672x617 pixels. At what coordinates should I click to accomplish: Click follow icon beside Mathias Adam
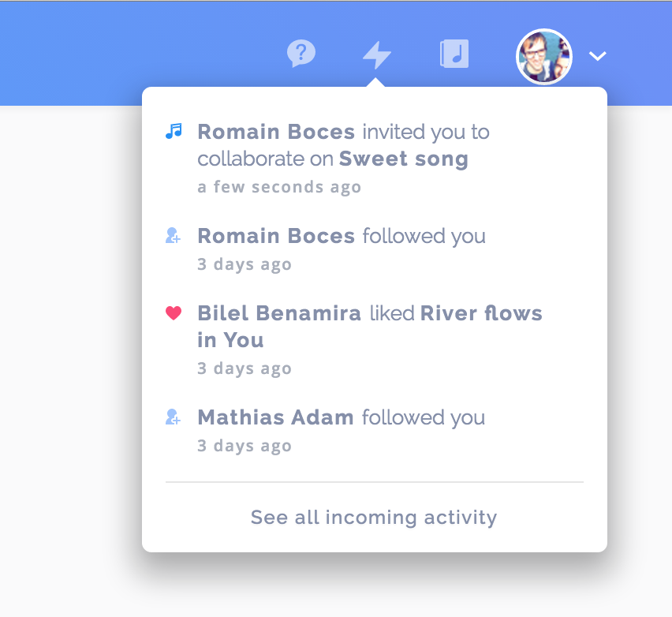point(174,417)
